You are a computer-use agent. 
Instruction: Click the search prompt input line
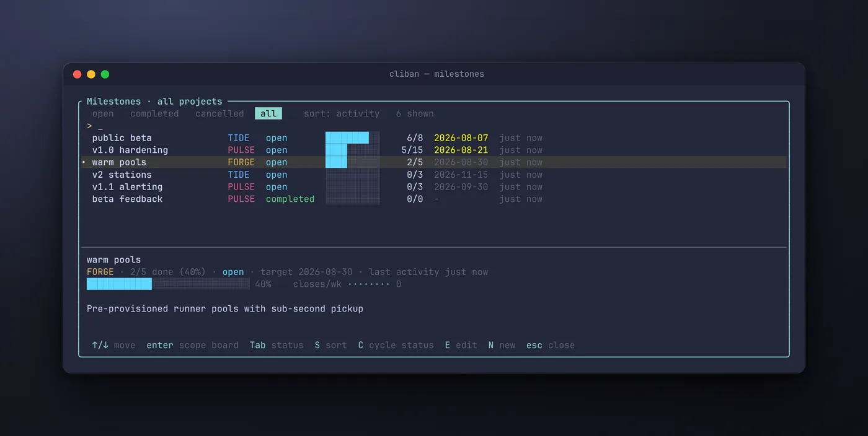tap(434, 126)
